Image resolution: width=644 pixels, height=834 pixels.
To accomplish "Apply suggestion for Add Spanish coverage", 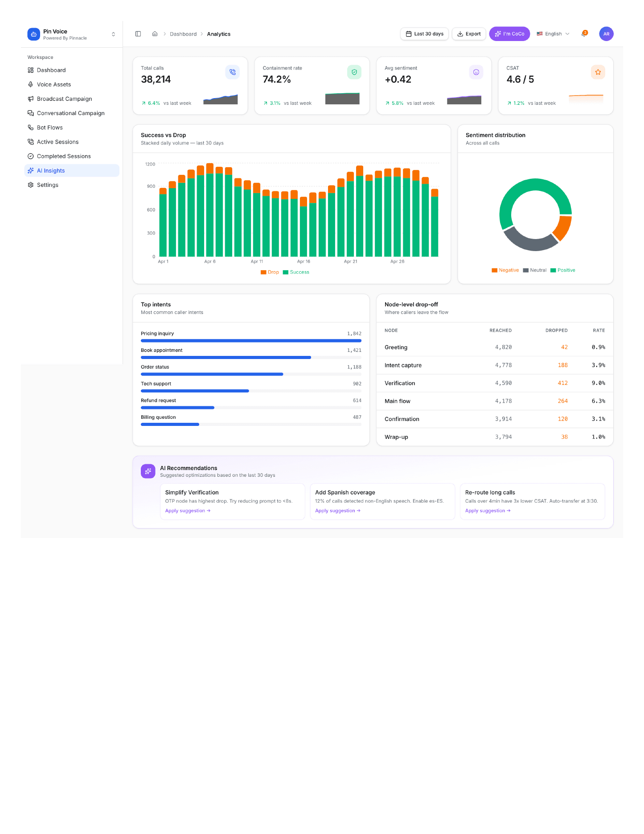I will [x=338, y=511].
